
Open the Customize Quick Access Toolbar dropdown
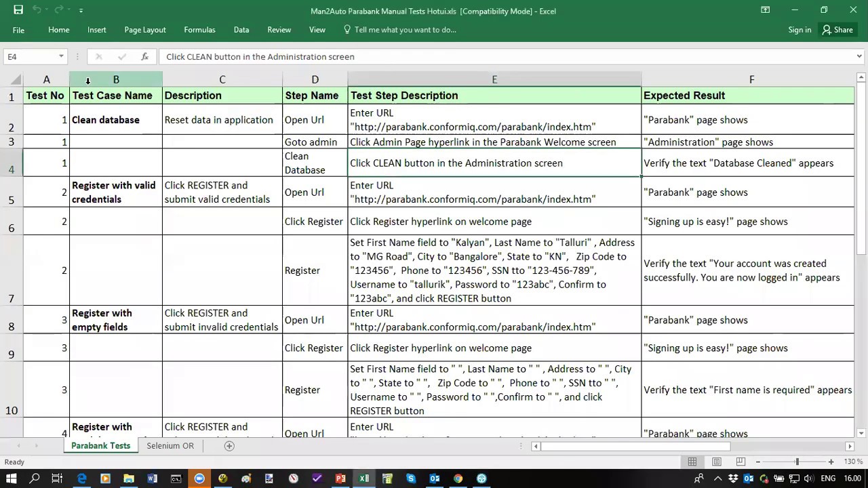click(81, 11)
